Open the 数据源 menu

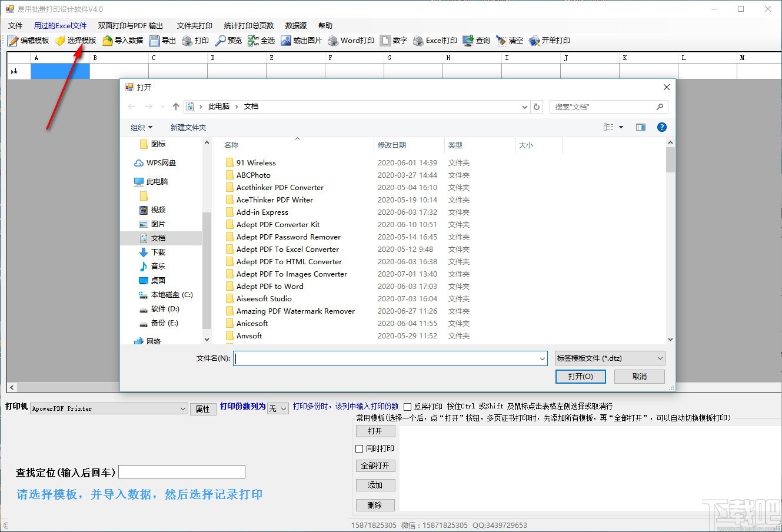[296, 25]
